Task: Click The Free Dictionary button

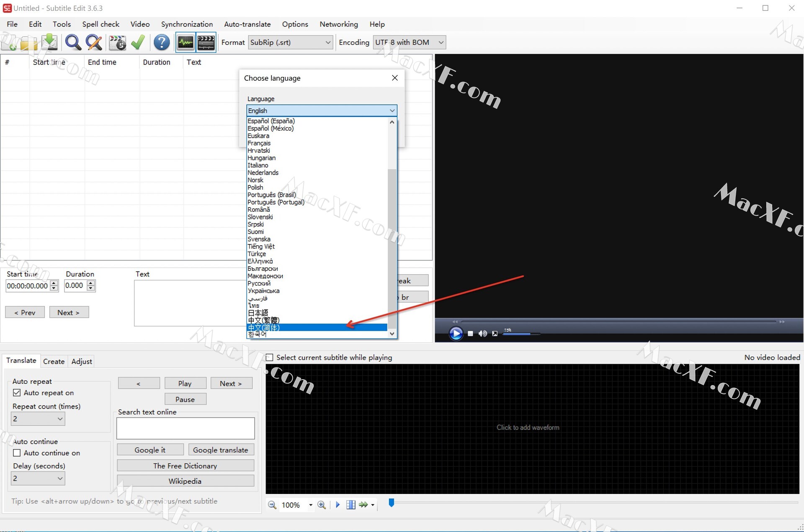Action: pyautogui.click(x=185, y=466)
